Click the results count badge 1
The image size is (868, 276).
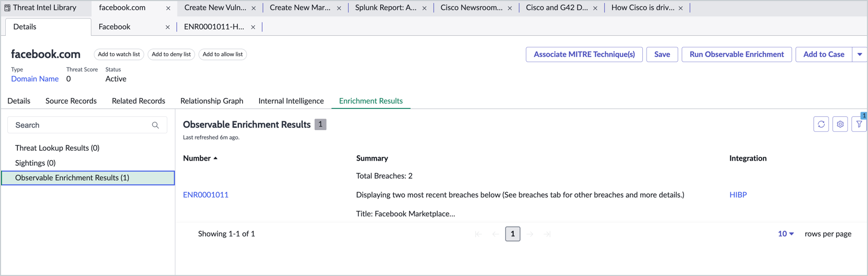tap(320, 124)
